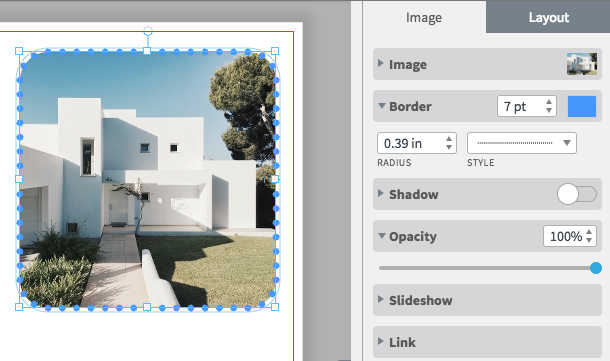
Task: Decrease radius value with down stepper
Action: click(x=449, y=147)
